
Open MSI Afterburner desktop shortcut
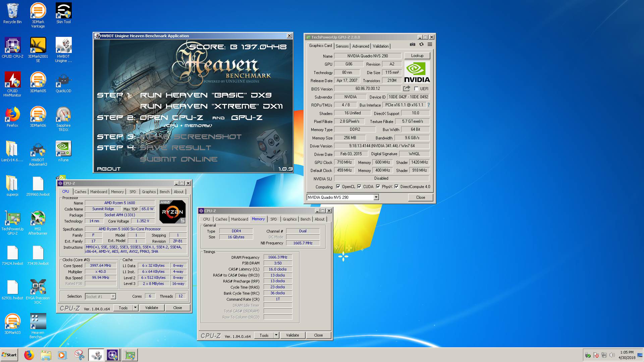click(x=38, y=222)
